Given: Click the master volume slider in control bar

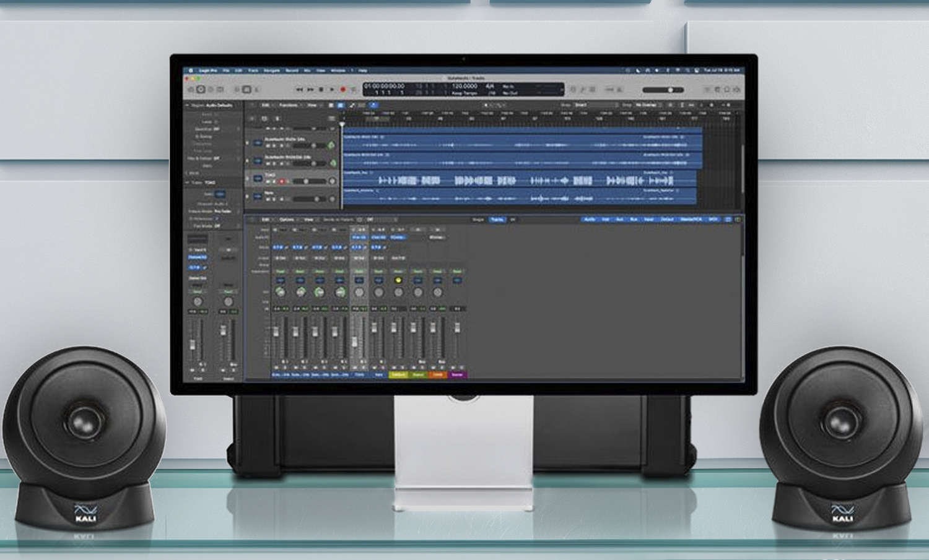Looking at the screenshot, I should point(663,90).
